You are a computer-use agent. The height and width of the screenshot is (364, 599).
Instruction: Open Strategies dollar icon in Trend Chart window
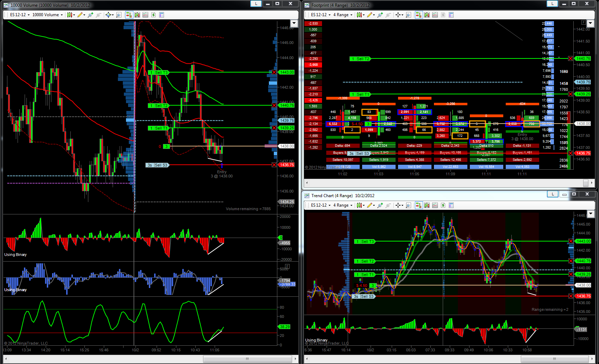pyautogui.click(x=443, y=205)
